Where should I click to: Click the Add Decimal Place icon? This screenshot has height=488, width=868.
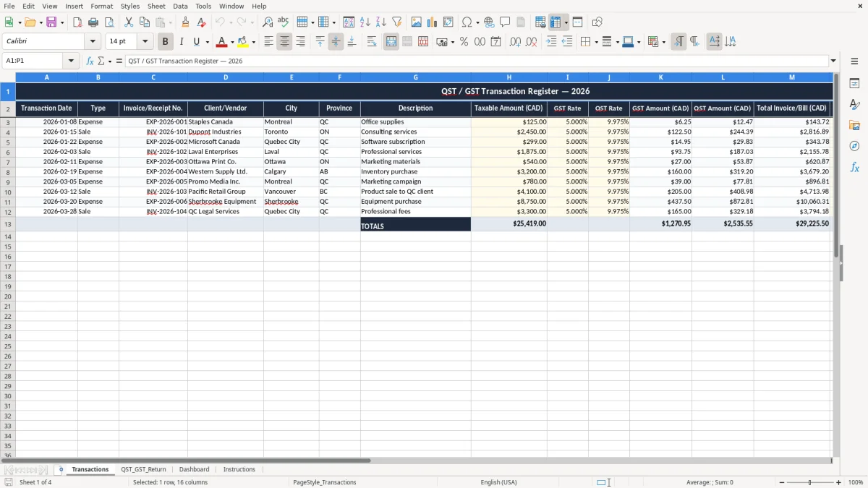coord(515,42)
